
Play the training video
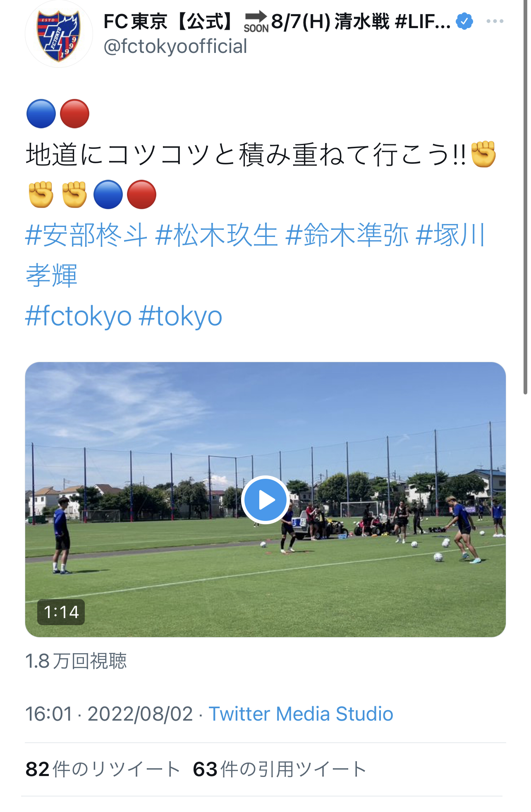coord(265,500)
